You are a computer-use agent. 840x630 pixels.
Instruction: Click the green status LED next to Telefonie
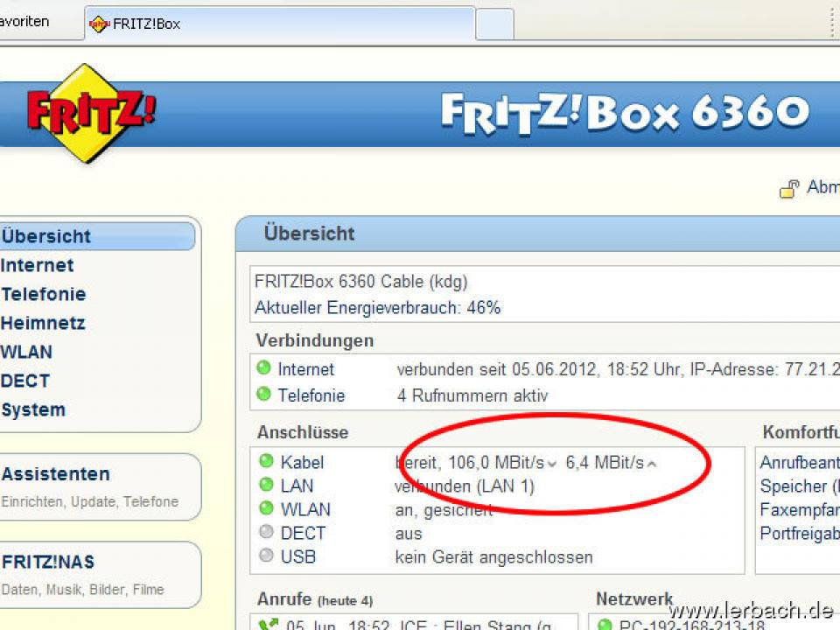point(263,395)
